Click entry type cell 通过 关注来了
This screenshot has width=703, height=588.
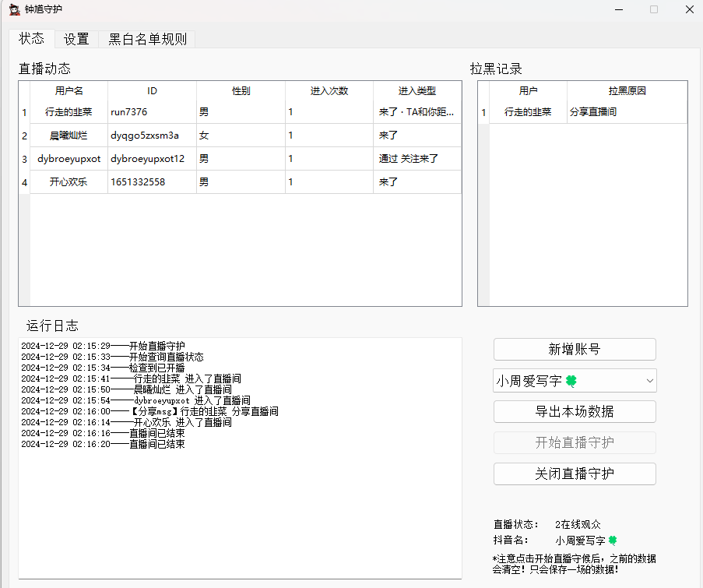[417, 158]
